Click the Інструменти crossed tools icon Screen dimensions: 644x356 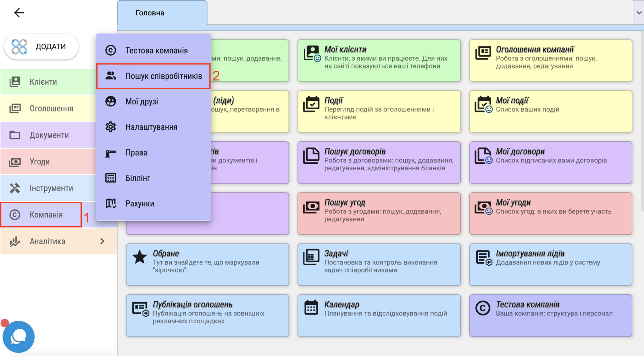click(x=15, y=188)
